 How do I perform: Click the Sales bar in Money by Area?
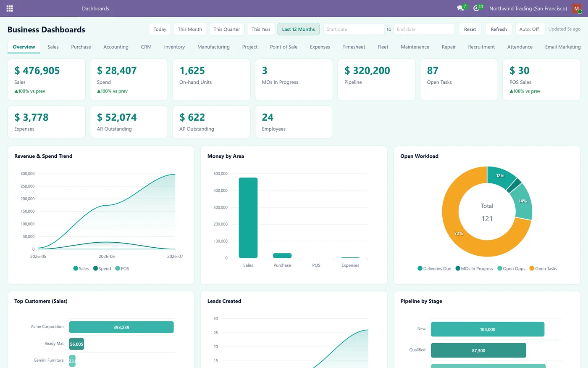[248, 217]
